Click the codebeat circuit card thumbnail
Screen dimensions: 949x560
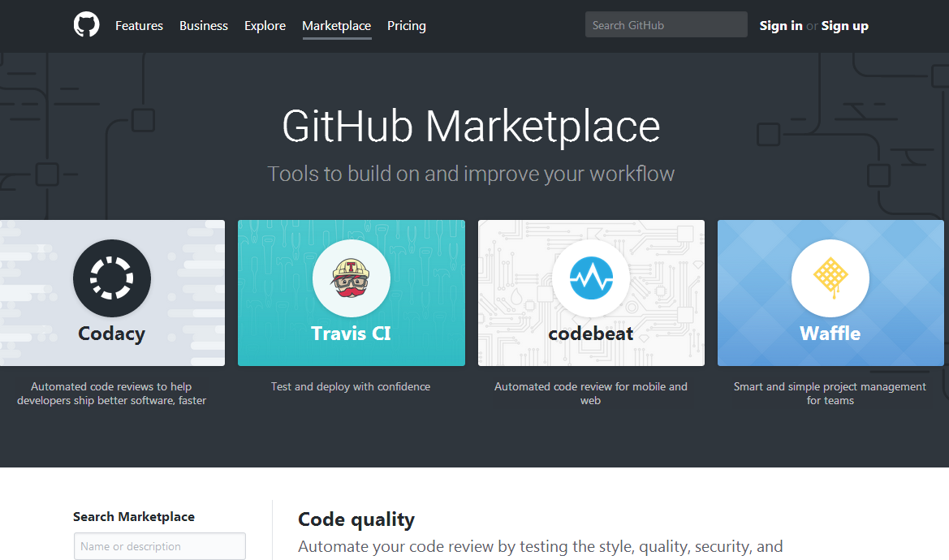[591, 293]
